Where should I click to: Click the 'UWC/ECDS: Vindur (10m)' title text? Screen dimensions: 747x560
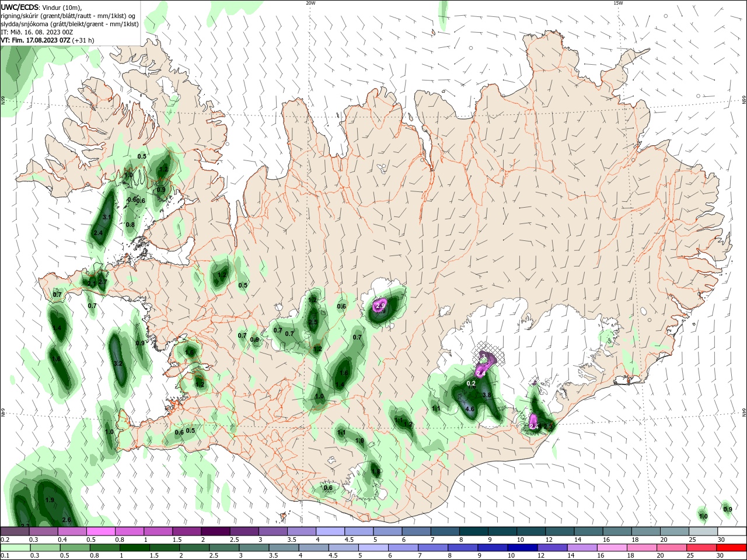coord(41,7)
